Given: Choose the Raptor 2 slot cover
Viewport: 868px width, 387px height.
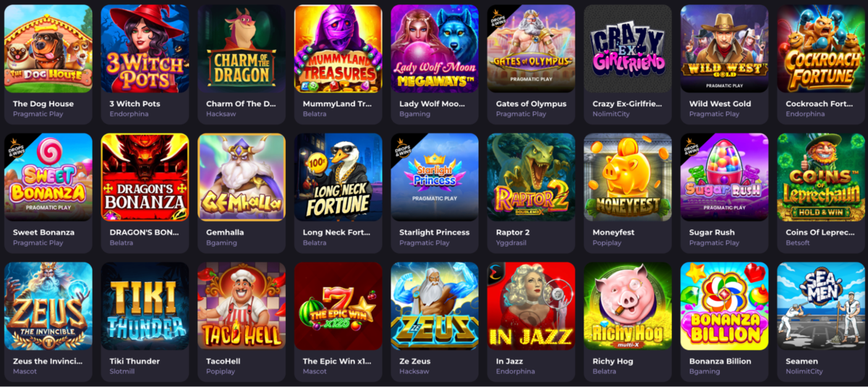Looking at the screenshot, I should click(x=531, y=177).
